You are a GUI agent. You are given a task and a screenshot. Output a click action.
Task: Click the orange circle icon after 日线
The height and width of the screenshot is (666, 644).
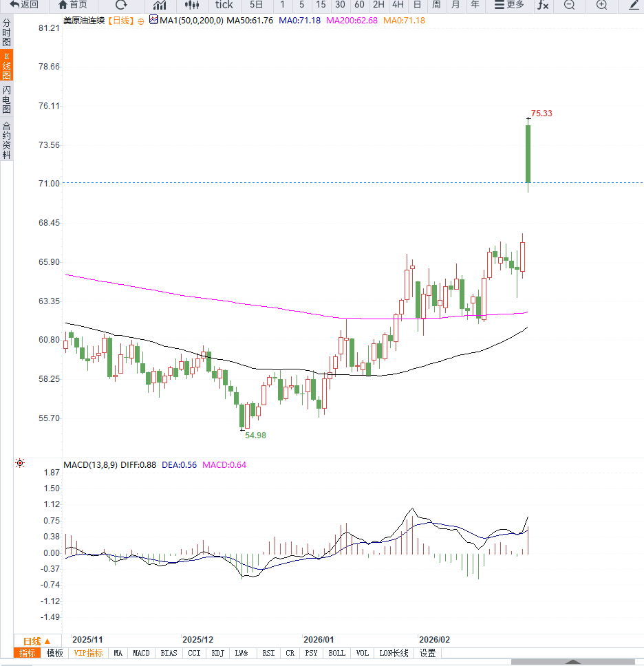(x=141, y=21)
